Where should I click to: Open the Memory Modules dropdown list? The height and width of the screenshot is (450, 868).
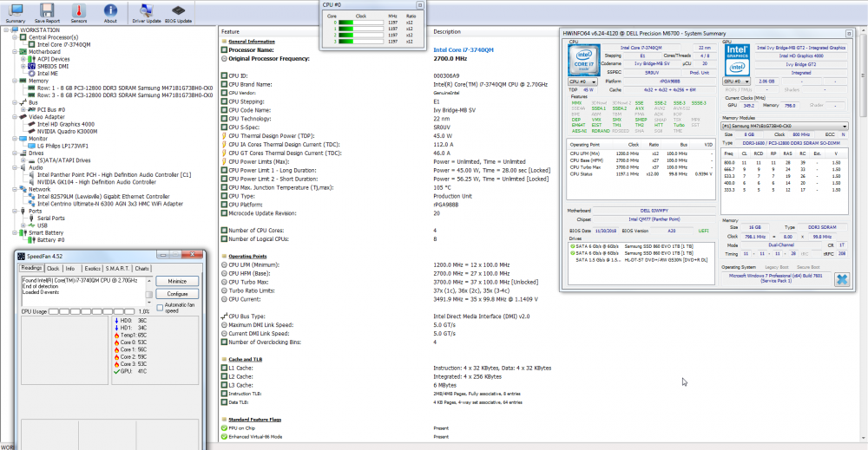pos(785,126)
